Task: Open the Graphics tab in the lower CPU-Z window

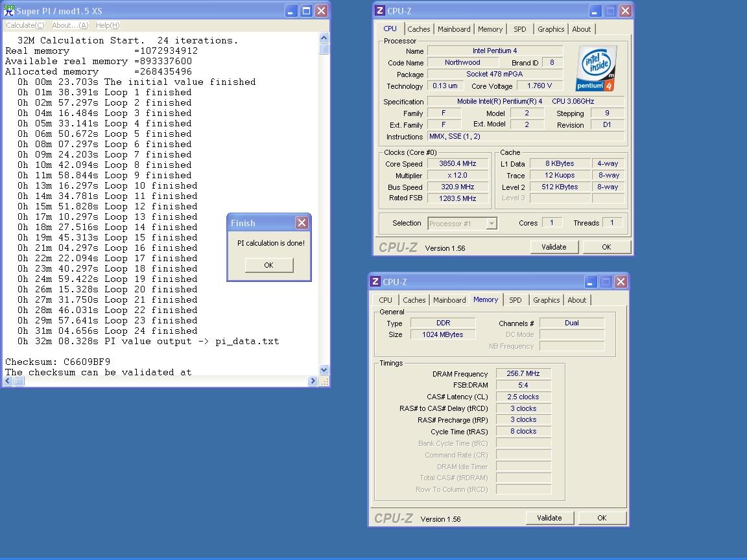Action: click(547, 300)
